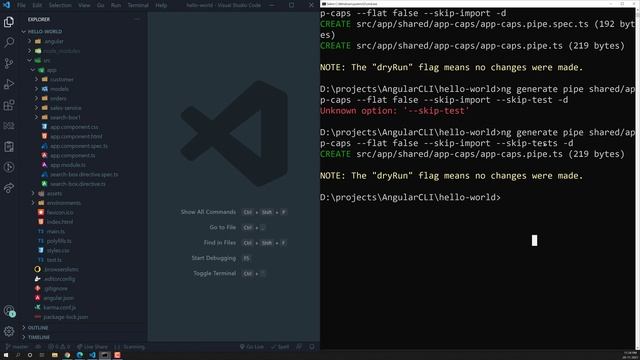
Task: Open app.component.css file
Action: click(74, 127)
